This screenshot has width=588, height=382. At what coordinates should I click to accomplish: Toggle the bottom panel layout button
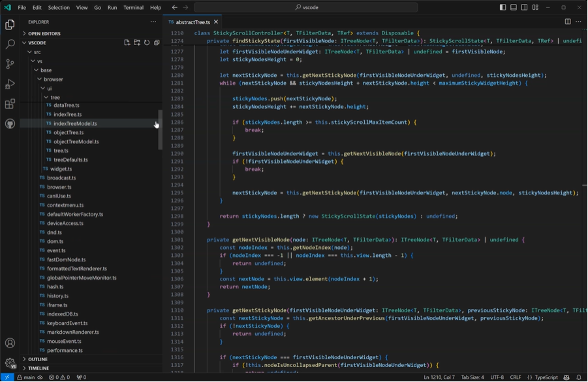(514, 7)
